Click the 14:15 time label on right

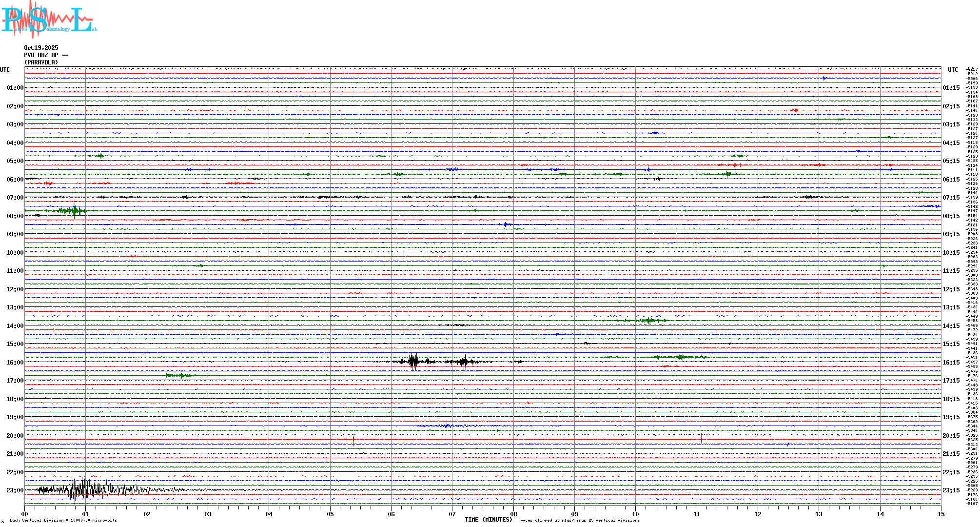coord(951,326)
